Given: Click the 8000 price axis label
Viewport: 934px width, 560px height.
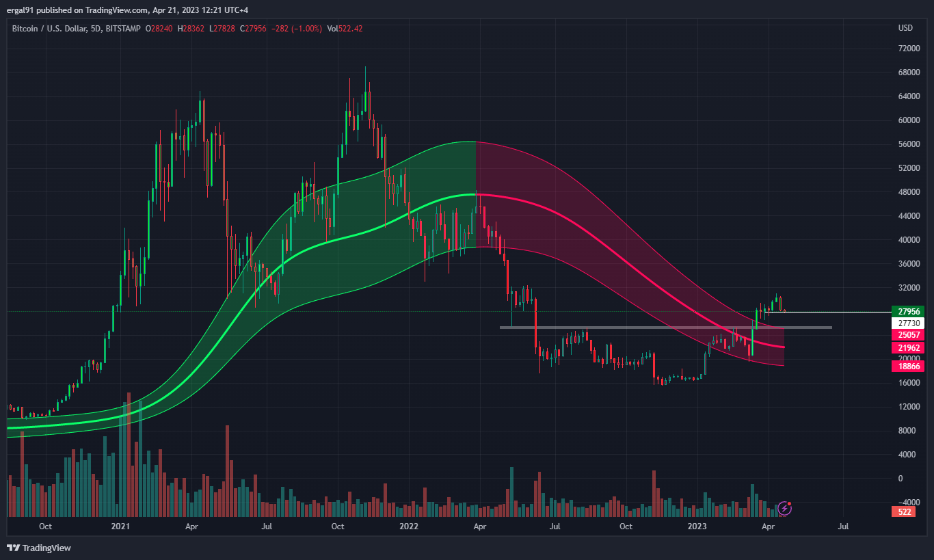Looking at the screenshot, I should (906, 431).
